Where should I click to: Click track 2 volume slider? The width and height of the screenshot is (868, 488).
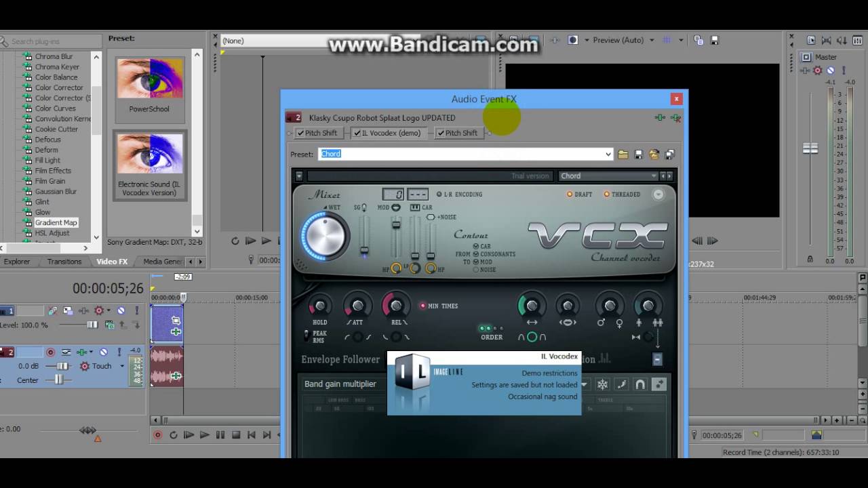pyautogui.click(x=62, y=366)
